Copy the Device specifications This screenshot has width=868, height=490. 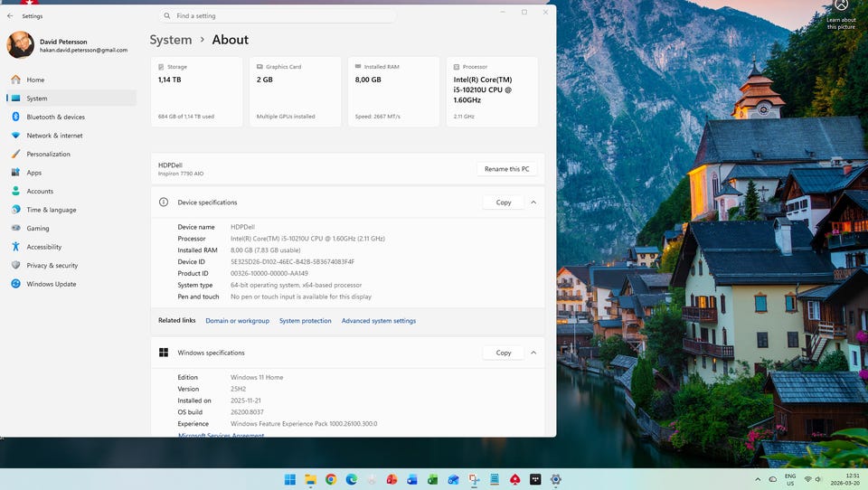point(504,203)
